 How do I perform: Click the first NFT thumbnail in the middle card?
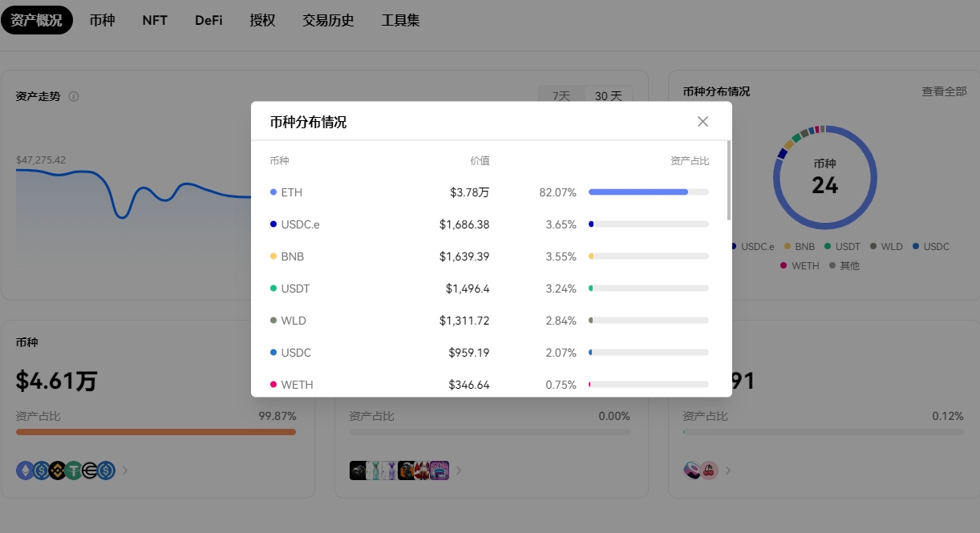tap(358, 470)
